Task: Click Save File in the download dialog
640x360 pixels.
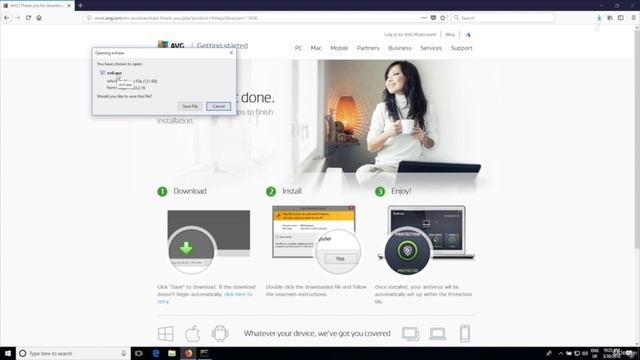Action: pos(190,106)
